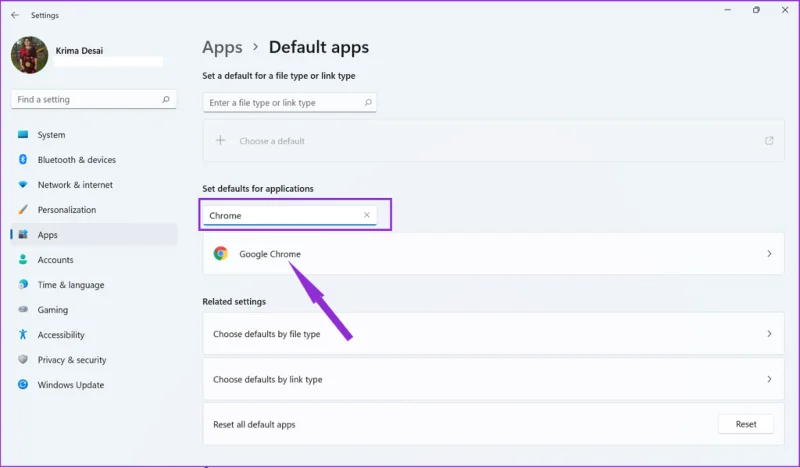The width and height of the screenshot is (800, 468).
Task: Click the Related settings heading
Action: point(234,302)
